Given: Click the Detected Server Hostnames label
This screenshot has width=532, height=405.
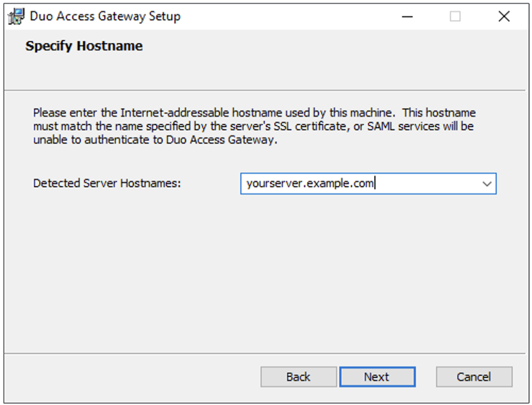Looking at the screenshot, I should (x=107, y=183).
